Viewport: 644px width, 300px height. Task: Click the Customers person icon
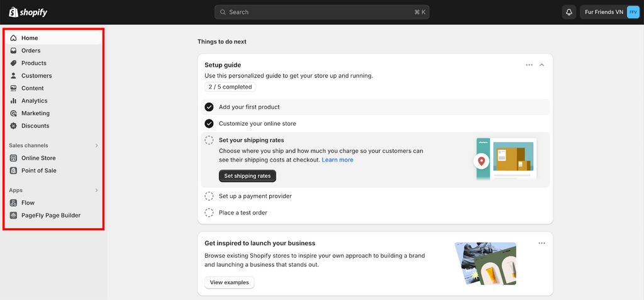(x=14, y=75)
